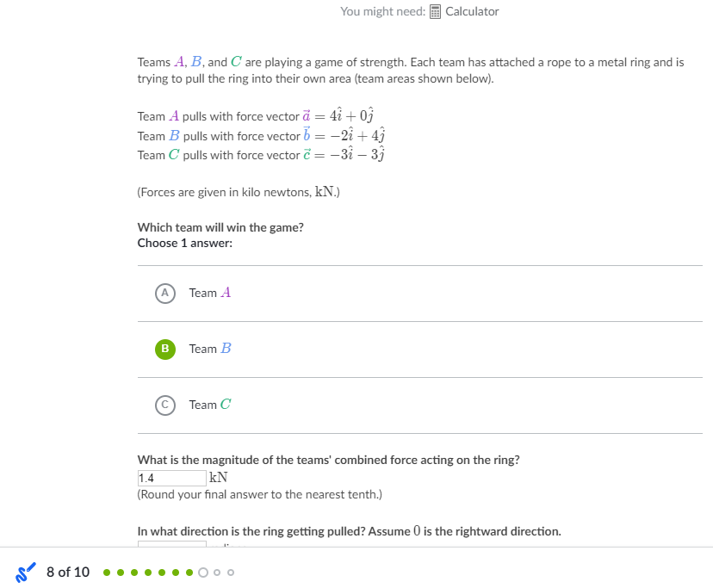Click the seventh green progress dot
713x588 pixels.
(x=189, y=573)
